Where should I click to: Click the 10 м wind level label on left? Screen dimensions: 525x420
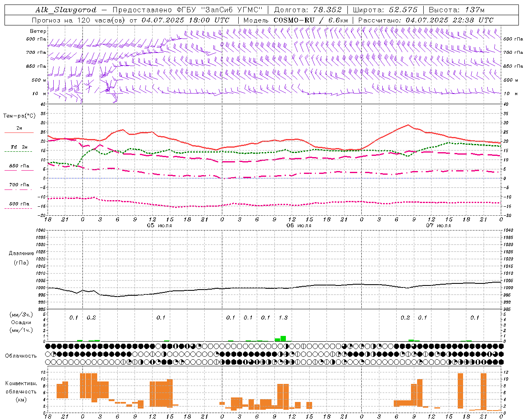(39, 94)
